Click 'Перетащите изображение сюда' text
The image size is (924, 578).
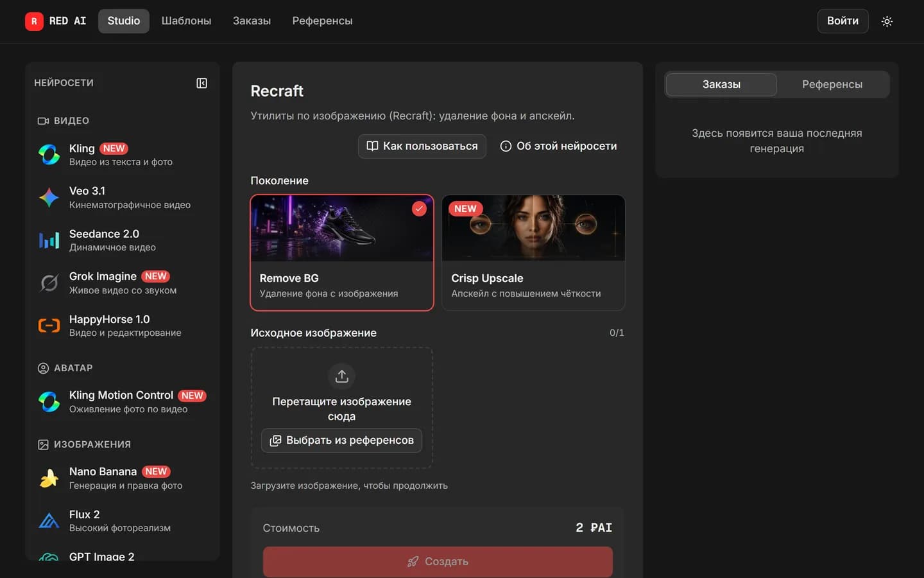(x=341, y=409)
